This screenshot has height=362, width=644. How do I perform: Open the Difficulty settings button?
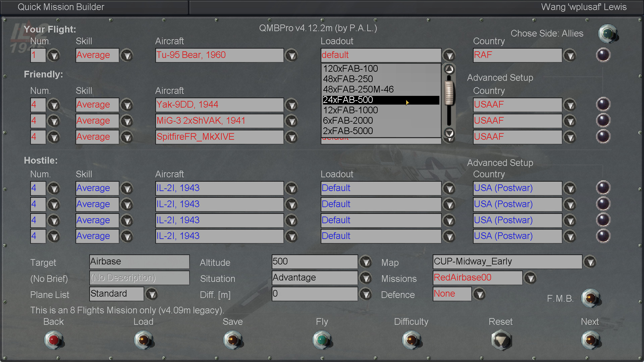click(411, 340)
